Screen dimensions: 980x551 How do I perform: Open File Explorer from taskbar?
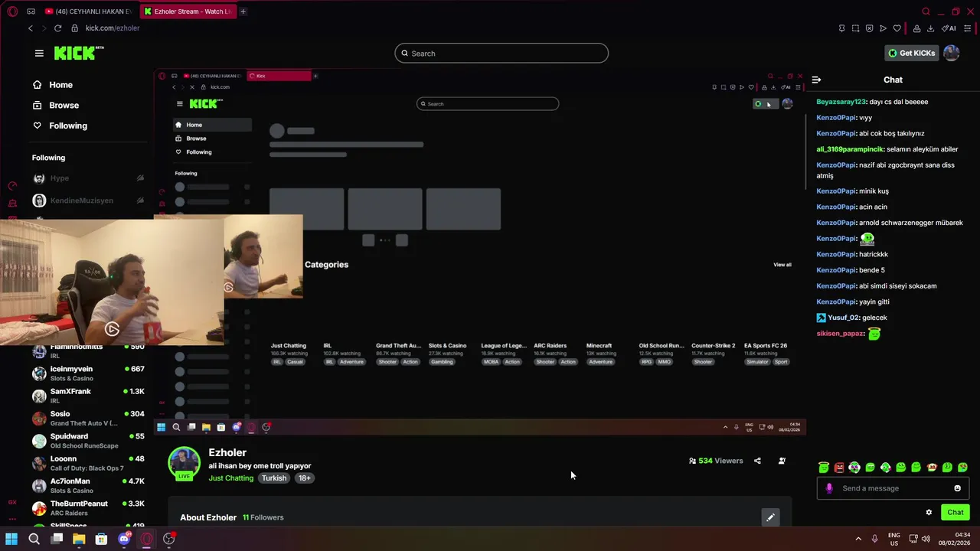pyautogui.click(x=79, y=539)
